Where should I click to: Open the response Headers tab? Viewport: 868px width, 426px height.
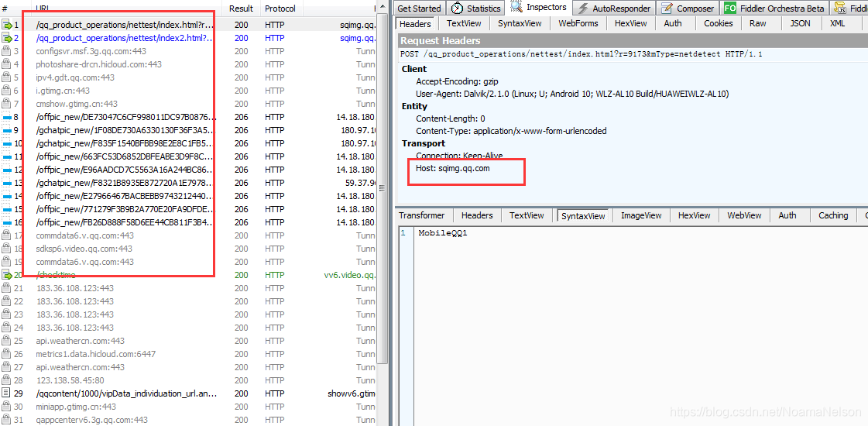(477, 215)
